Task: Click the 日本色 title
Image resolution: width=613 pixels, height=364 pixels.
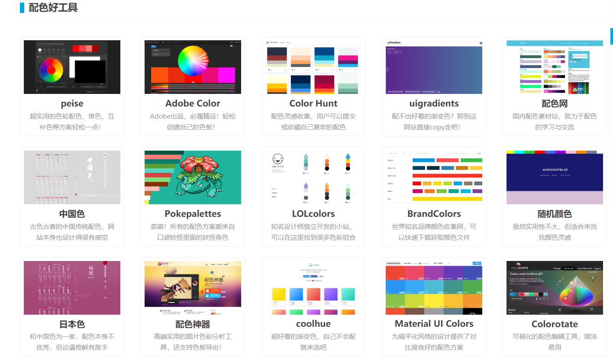Action: [x=72, y=324]
